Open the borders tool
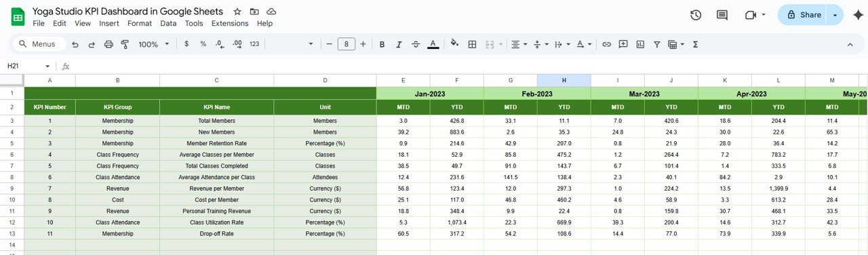 472,44
